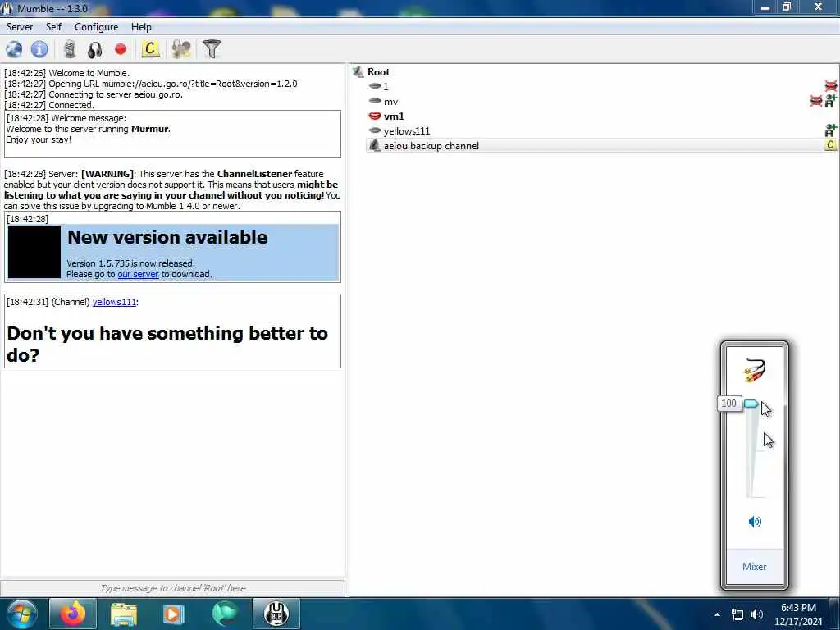Select user yellows111 in channel tree
This screenshot has width=840, height=630.
(x=407, y=131)
